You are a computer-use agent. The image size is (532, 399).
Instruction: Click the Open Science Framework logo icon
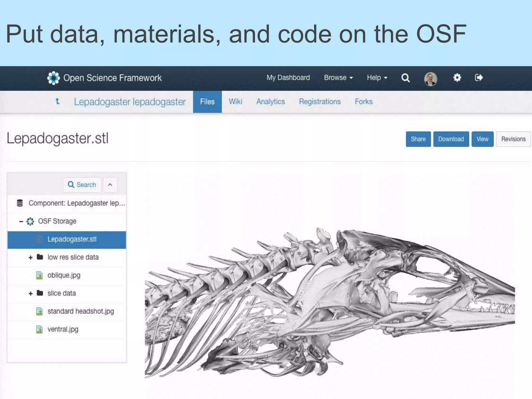pyautogui.click(x=54, y=78)
